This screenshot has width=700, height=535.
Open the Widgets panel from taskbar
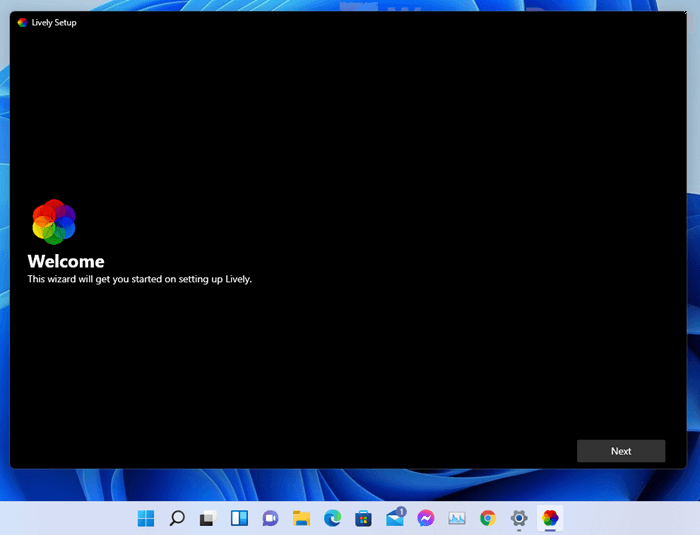[239, 518]
